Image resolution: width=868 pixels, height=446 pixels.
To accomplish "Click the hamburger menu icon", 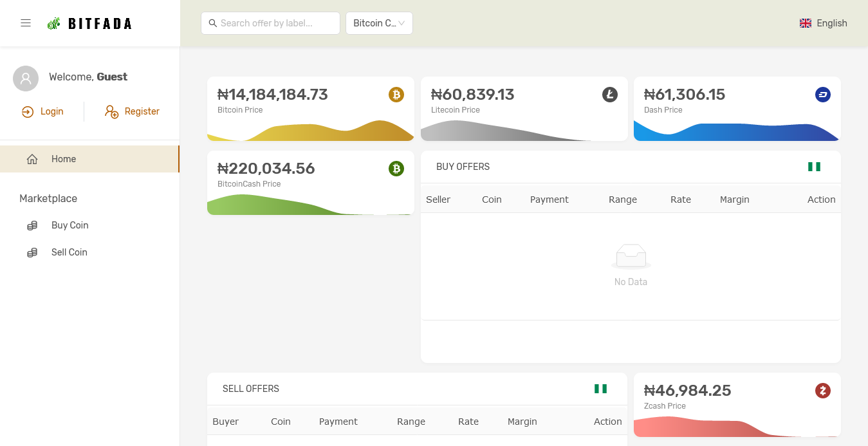I will (26, 23).
